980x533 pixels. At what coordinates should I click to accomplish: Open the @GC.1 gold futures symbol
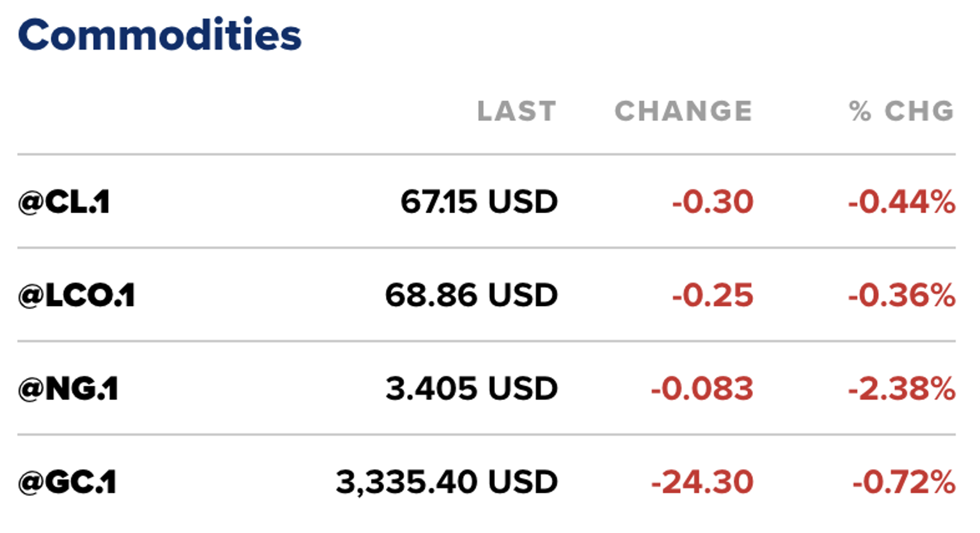tap(67, 482)
